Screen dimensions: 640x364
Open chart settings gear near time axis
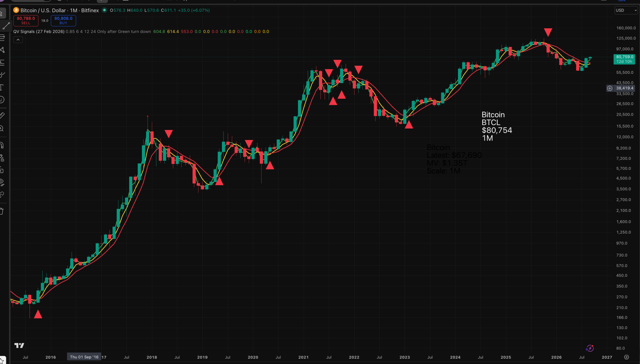[626, 357]
